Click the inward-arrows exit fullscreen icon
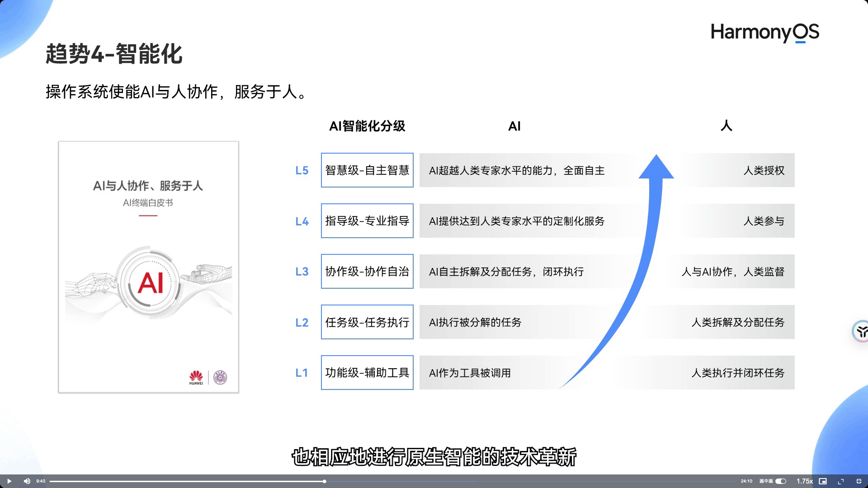This screenshot has height=488, width=868. click(x=859, y=481)
